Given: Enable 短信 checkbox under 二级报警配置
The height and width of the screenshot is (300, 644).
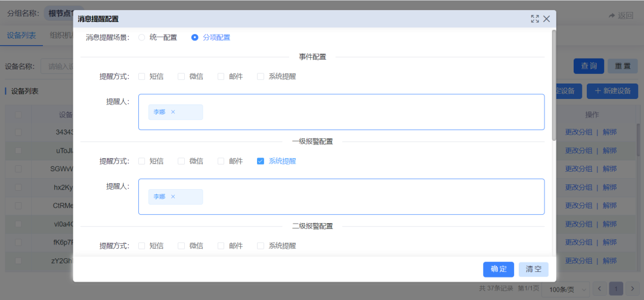Looking at the screenshot, I should 142,246.
